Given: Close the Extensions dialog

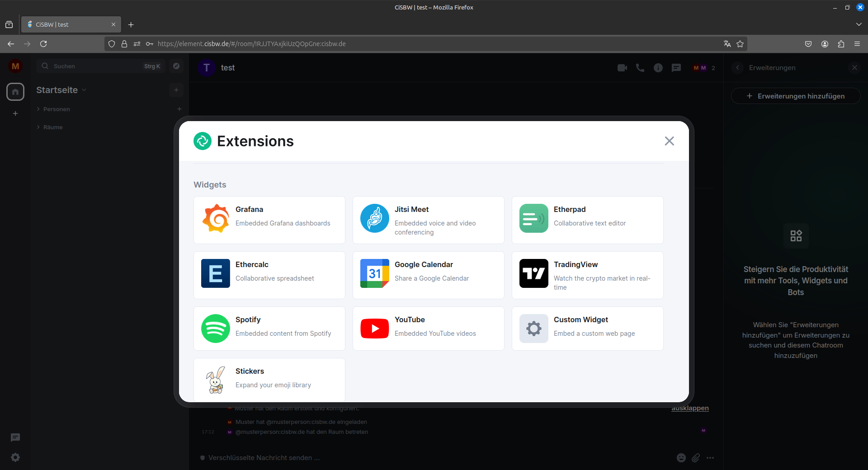Looking at the screenshot, I should (x=669, y=141).
